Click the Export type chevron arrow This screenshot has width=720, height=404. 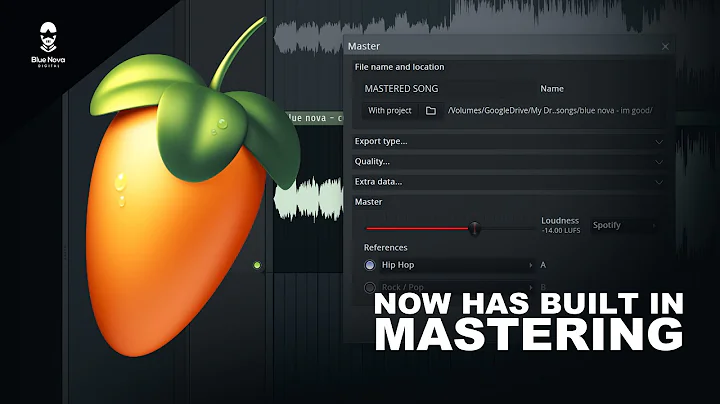coord(659,142)
